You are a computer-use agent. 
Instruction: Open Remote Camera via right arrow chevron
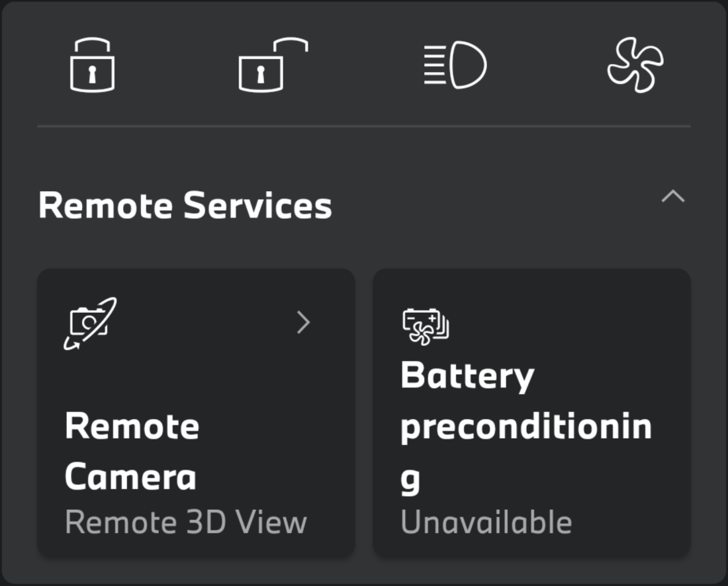coord(303,323)
